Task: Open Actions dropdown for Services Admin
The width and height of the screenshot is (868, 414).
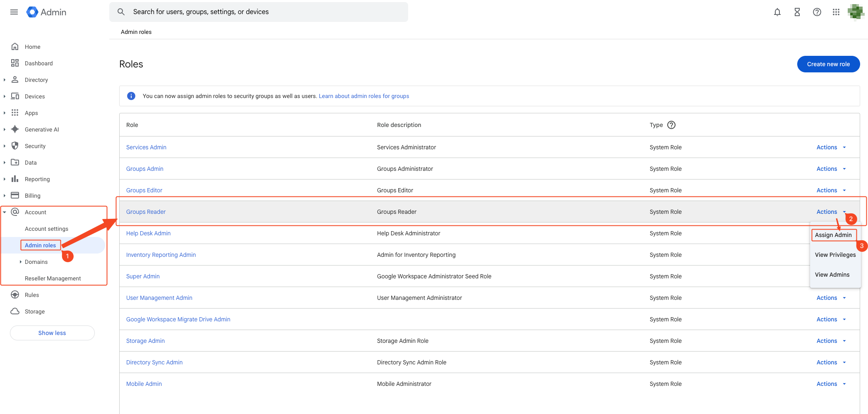Action: pyautogui.click(x=831, y=147)
